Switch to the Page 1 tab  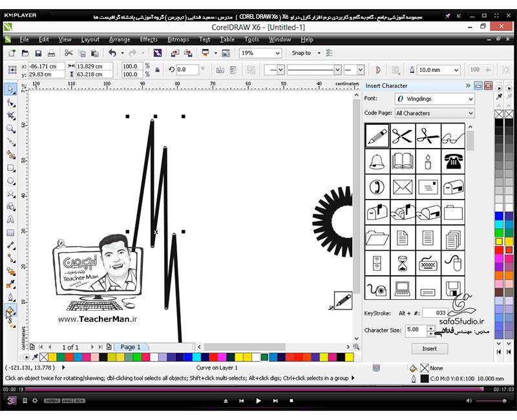[x=131, y=347]
